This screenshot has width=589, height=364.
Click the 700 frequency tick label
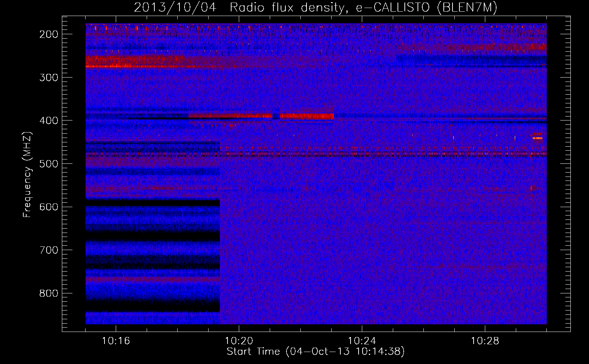pyautogui.click(x=49, y=250)
